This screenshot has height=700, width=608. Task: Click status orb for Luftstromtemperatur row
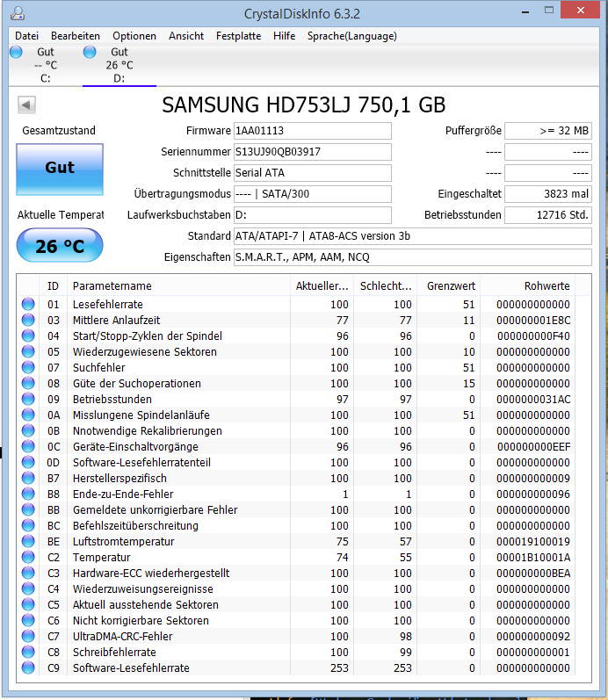28,542
